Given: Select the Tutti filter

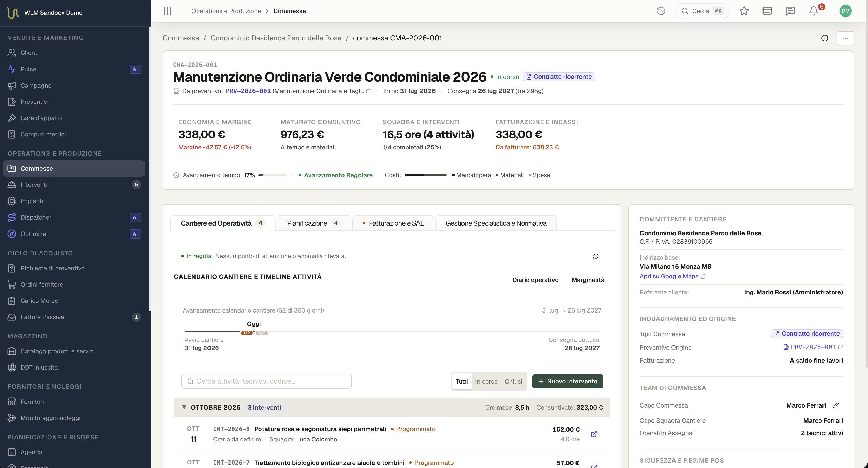Looking at the screenshot, I should point(462,381).
